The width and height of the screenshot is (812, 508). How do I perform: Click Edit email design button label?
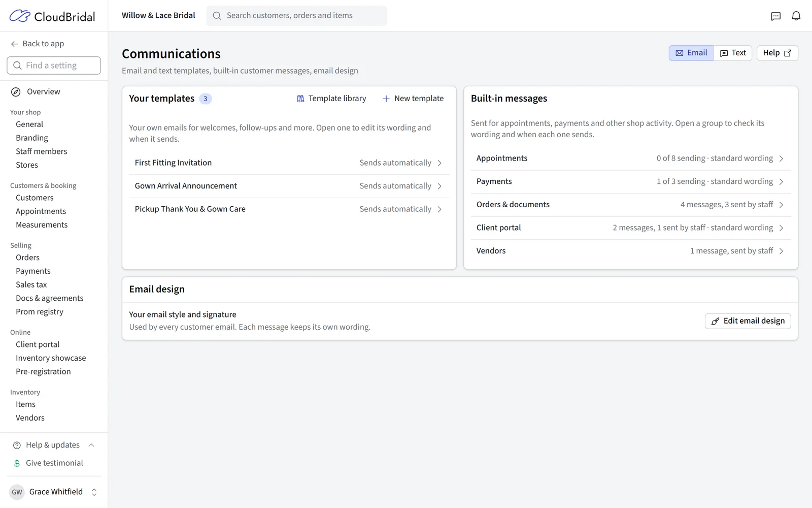coord(754,321)
